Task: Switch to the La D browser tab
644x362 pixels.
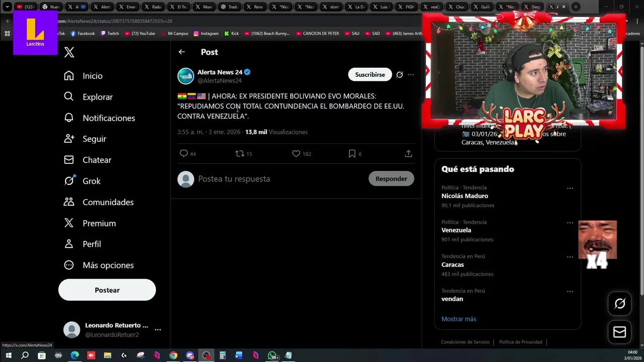Action: (355, 7)
